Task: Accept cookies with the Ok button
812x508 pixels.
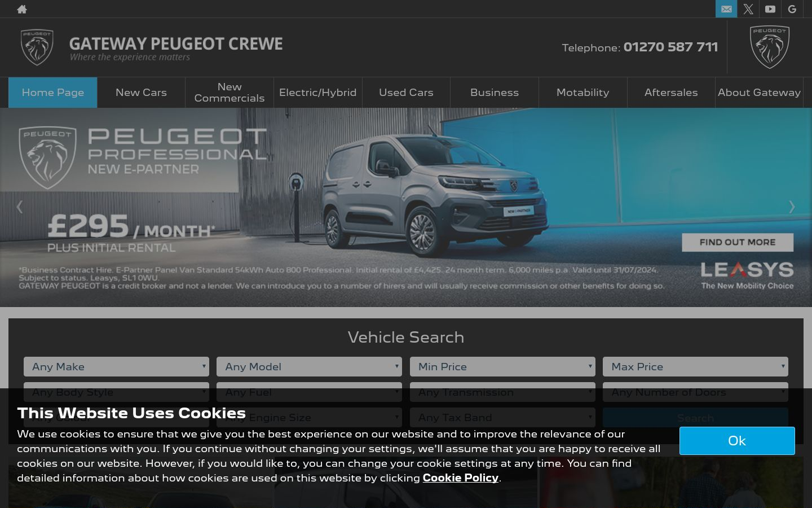Action: coord(737,441)
